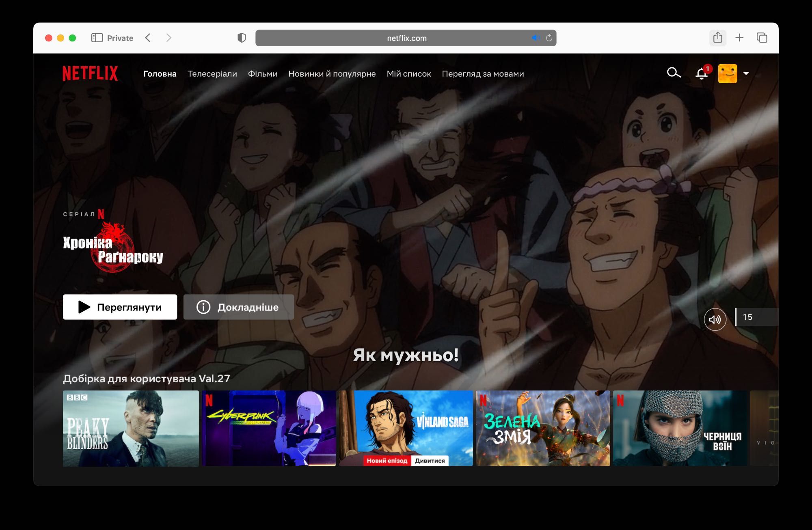Expand the profile menu arrow
812x530 pixels.
(746, 73)
